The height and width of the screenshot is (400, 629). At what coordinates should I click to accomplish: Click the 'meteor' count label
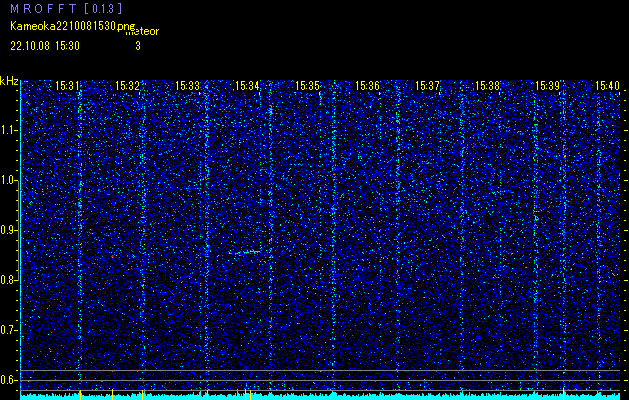142,31
